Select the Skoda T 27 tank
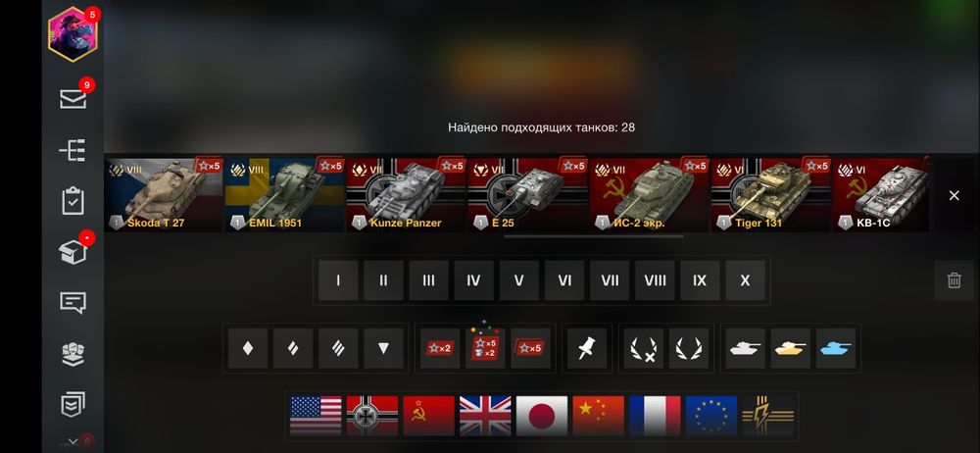Image resolution: width=980 pixels, height=453 pixels. tap(163, 194)
